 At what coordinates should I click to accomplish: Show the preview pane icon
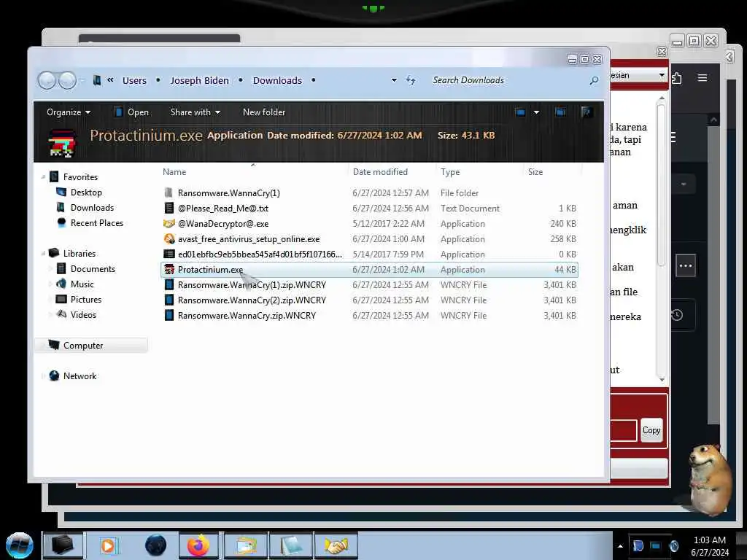point(560,112)
